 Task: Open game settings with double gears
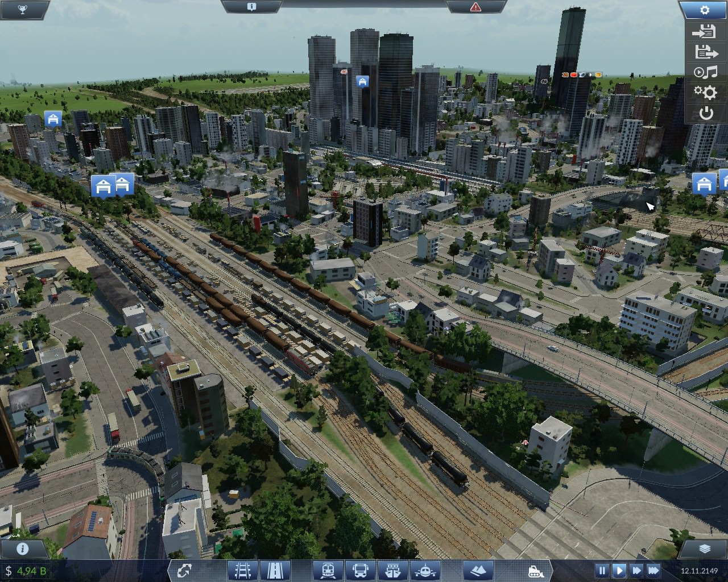706,92
